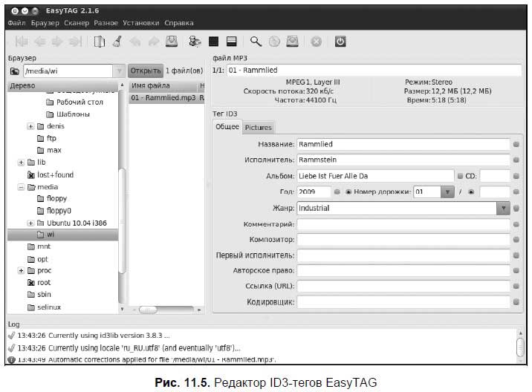
Task: Open the Сканер menu
Action: pos(77,23)
